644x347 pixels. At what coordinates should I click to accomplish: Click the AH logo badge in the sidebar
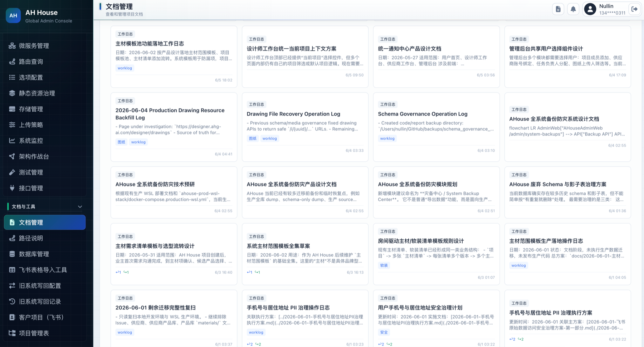point(13,15)
